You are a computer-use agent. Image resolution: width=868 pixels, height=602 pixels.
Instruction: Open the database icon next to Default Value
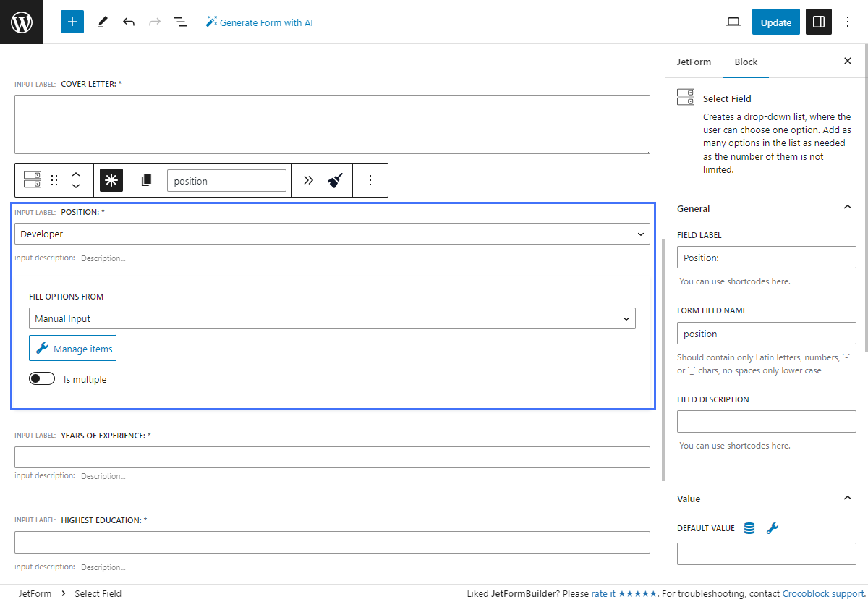point(749,527)
